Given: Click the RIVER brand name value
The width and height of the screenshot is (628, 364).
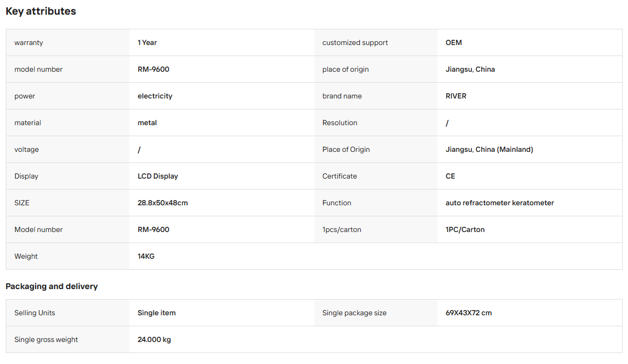Looking at the screenshot, I should click(456, 96).
